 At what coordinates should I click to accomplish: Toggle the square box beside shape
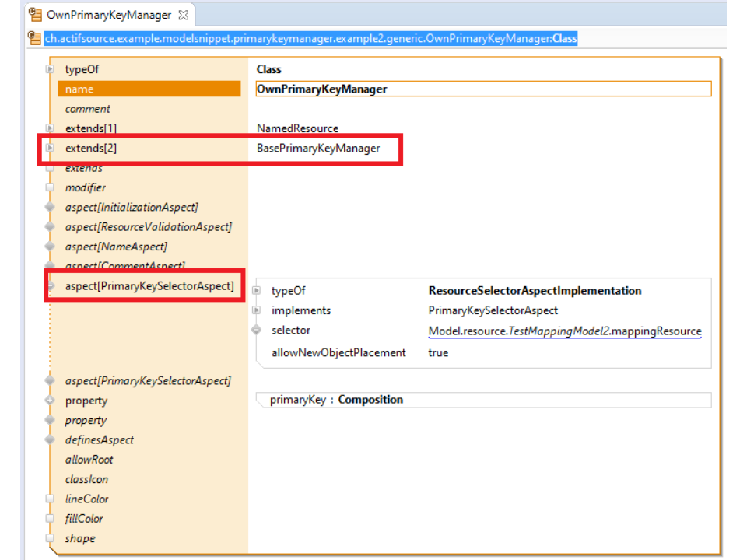click(x=50, y=538)
